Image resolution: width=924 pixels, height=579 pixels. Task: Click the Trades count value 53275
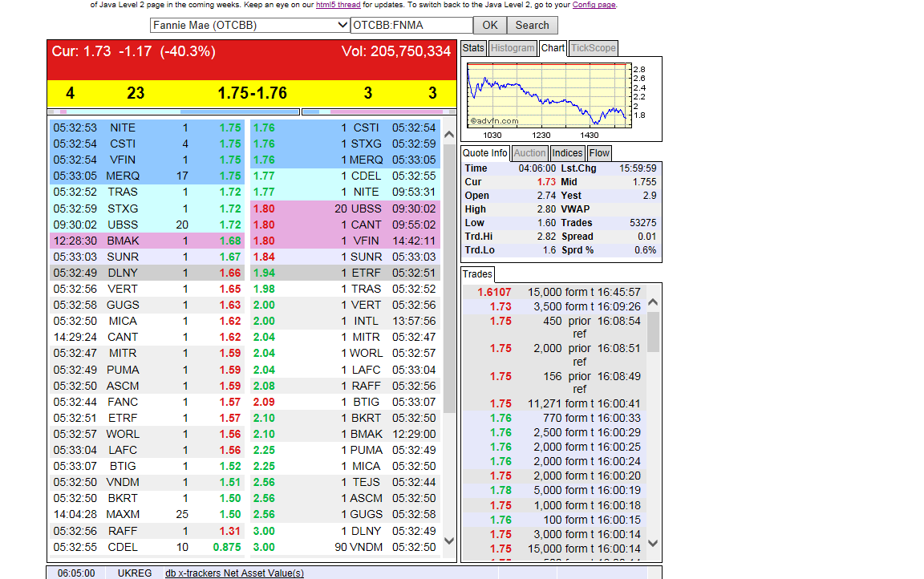pyautogui.click(x=643, y=223)
